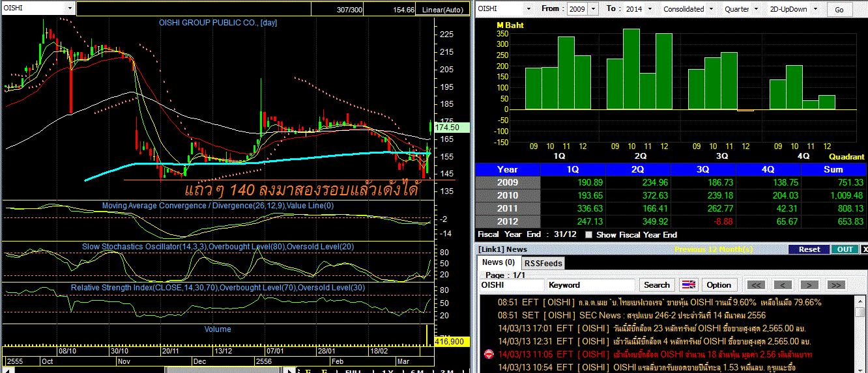Click the Linear(Auto) scale label
Viewport: 868px width, 373px height.
442,10
